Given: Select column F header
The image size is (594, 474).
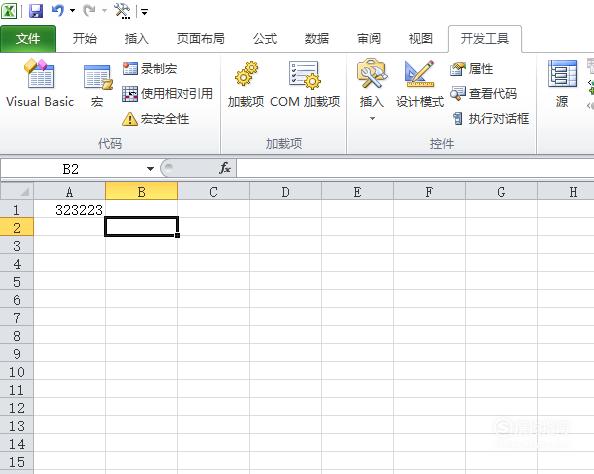Looking at the screenshot, I should pyautogui.click(x=429, y=192).
